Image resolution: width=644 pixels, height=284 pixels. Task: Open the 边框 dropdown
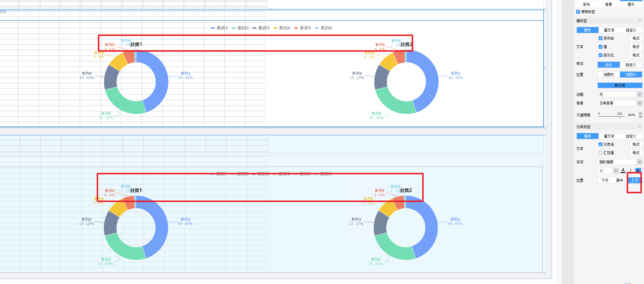[x=620, y=94]
